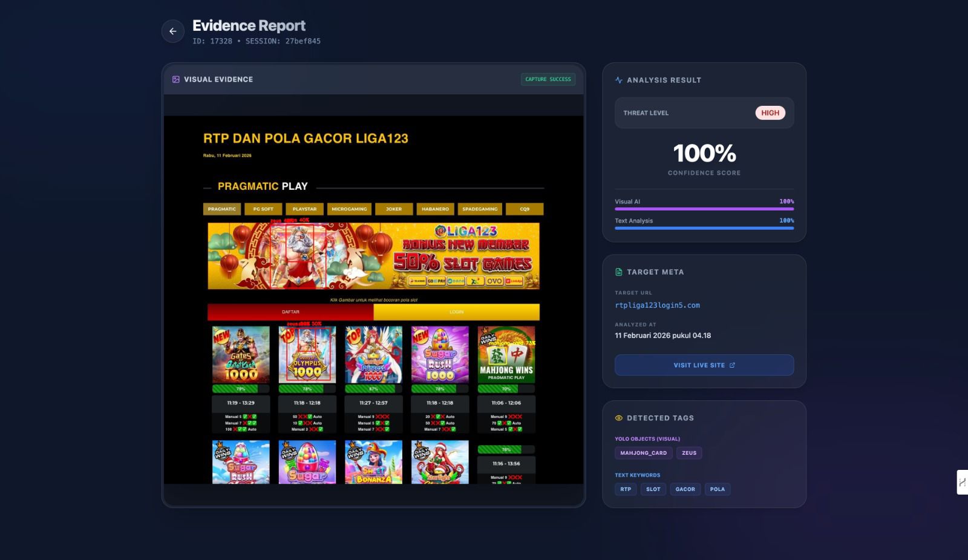
Task: Click the Target Meta document icon
Action: pos(618,272)
